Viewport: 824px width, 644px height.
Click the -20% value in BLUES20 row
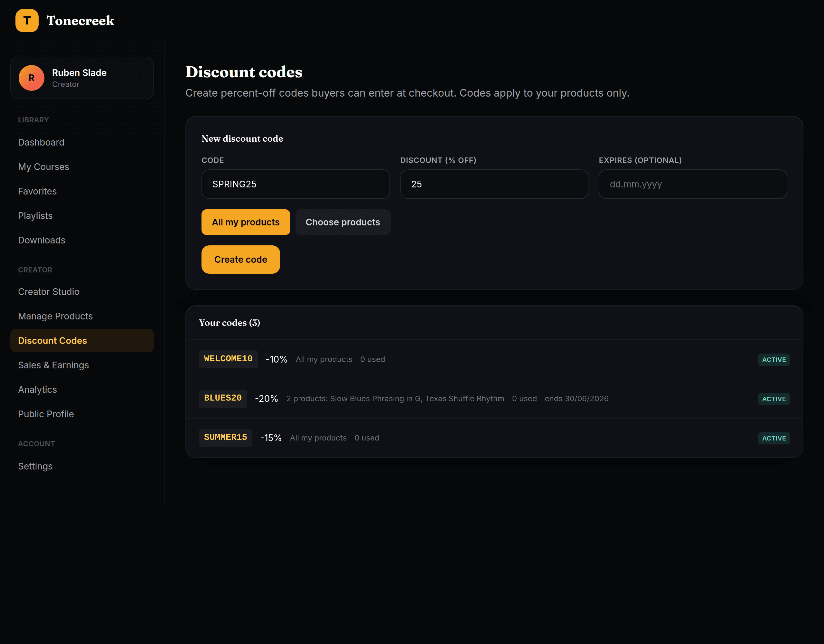267,399
